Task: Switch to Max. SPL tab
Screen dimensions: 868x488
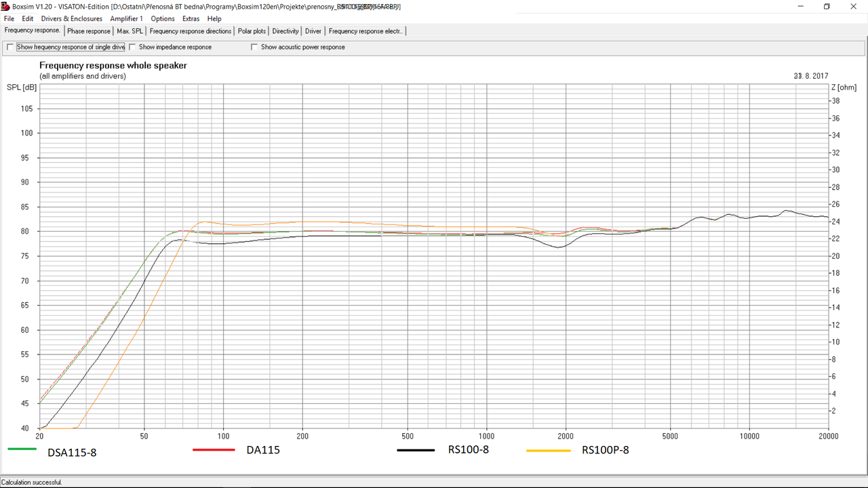Action: (x=130, y=31)
